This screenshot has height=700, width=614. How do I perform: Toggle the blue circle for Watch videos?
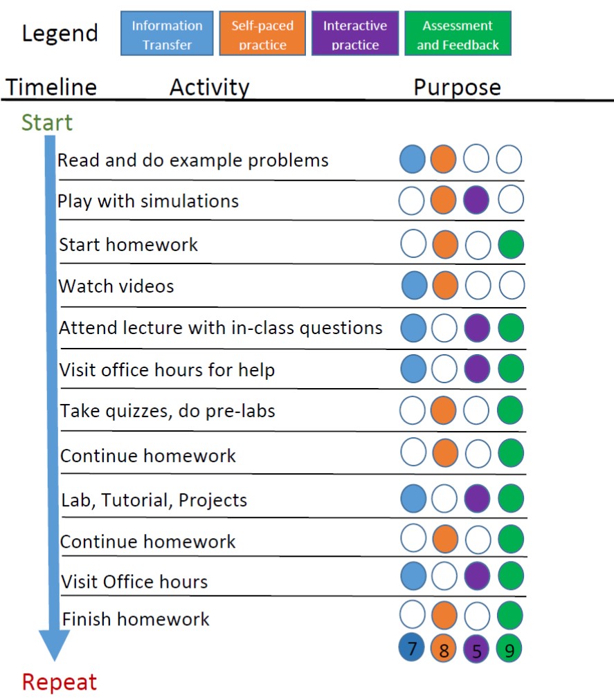coord(414,285)
